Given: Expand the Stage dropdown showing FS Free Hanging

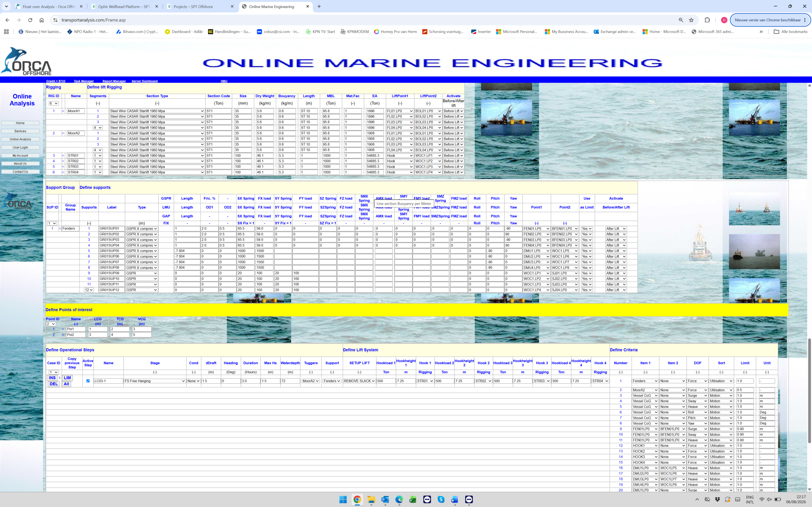Looking at the screenshot, I should tap(155, 381).
